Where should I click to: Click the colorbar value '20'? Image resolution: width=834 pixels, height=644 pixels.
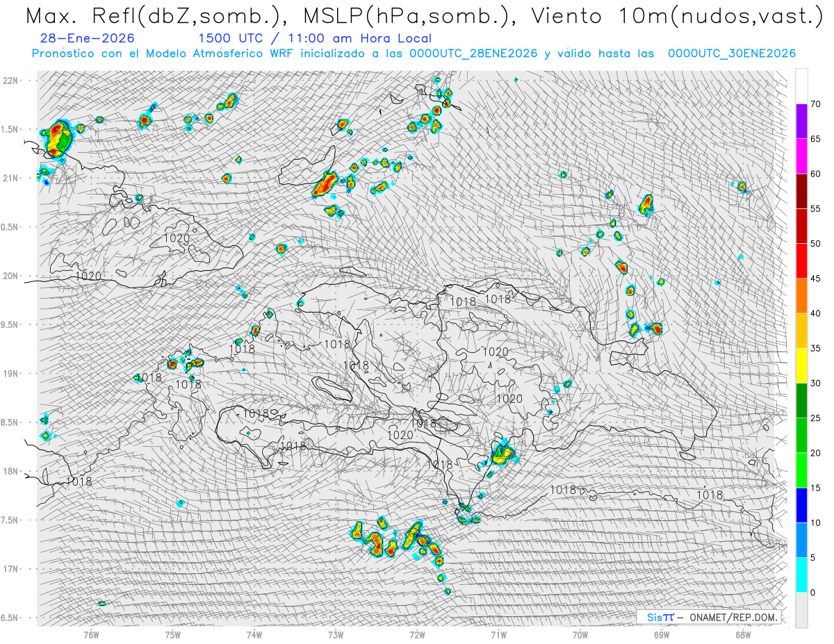[x=816, y=453]
